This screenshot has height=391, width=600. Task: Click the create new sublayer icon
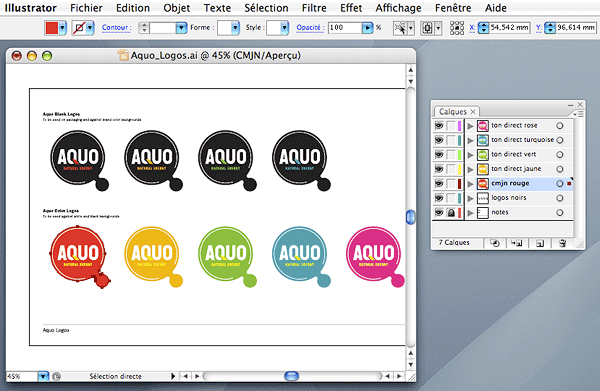point(517,243)
